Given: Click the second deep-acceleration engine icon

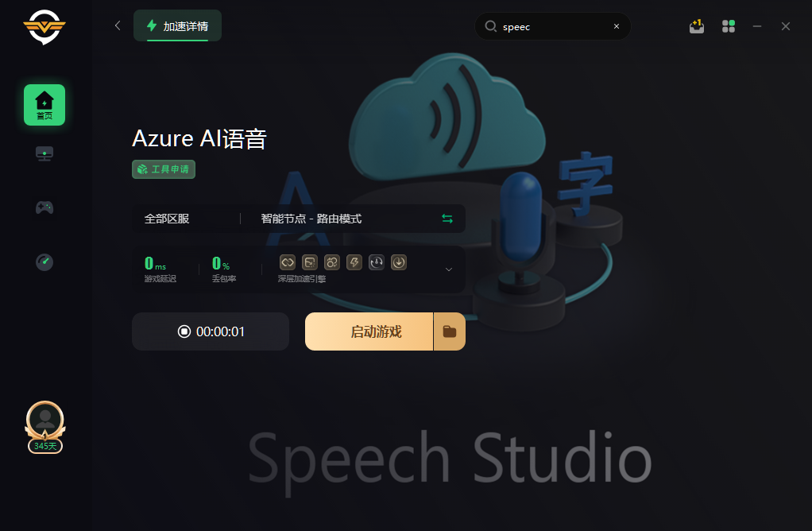Looking at the screenshot, I should click(310, 262).
